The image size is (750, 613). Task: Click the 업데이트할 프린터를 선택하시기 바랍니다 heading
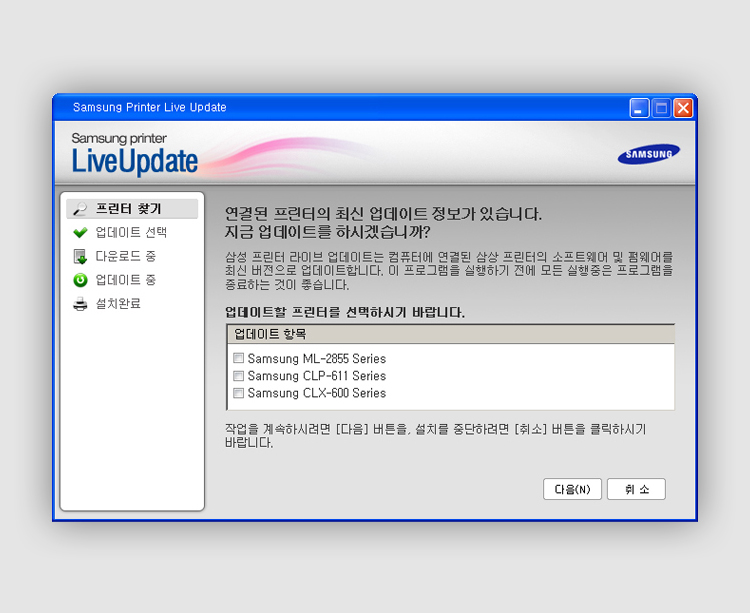[x=345, y=312]
